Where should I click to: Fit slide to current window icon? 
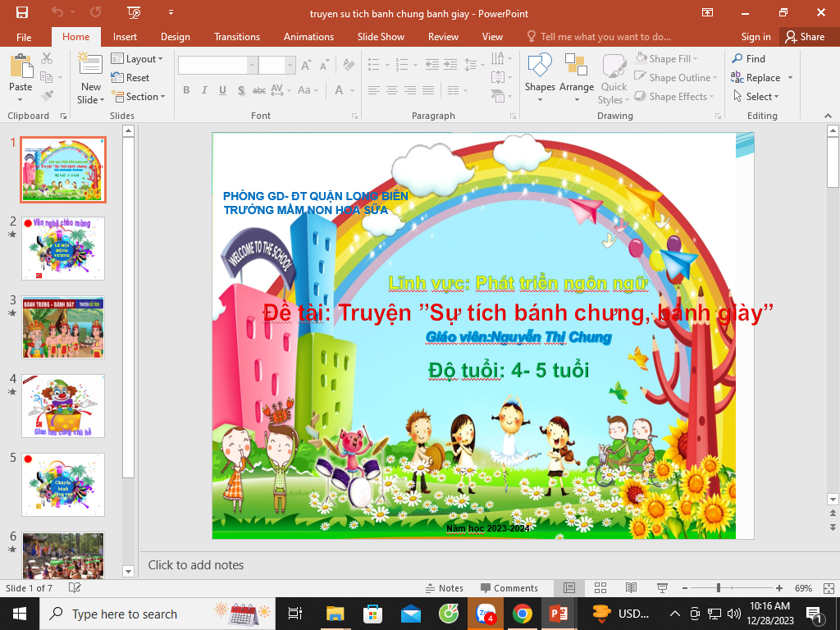[x=828, y=588]
